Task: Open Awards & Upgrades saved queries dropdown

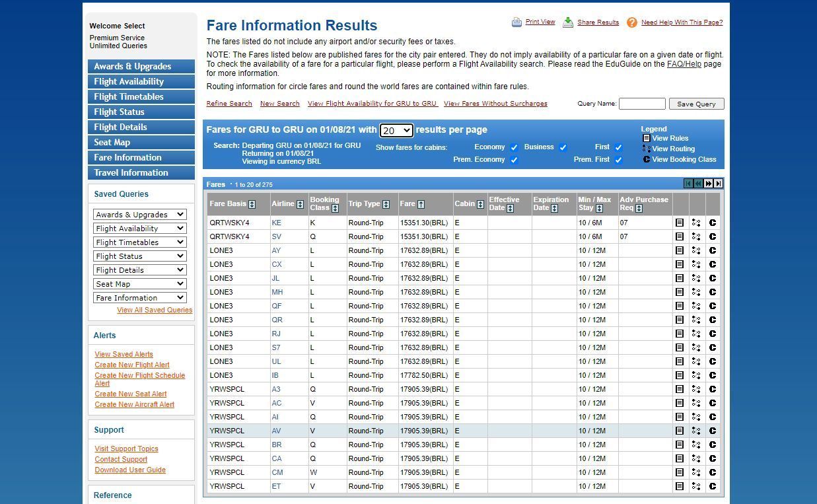Action: coord(140,215)
